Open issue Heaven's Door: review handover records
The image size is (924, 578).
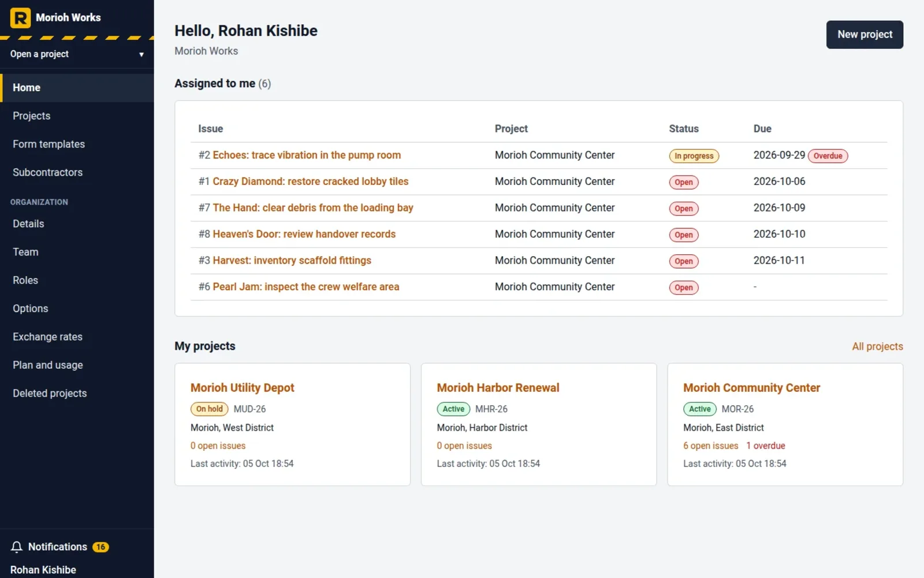[304, 234]
